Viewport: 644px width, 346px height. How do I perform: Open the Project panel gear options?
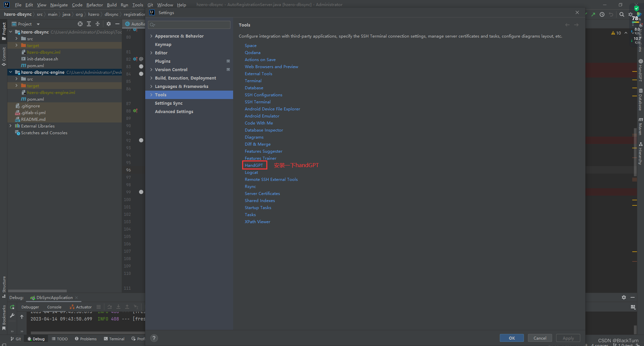(x=108, y=24)
